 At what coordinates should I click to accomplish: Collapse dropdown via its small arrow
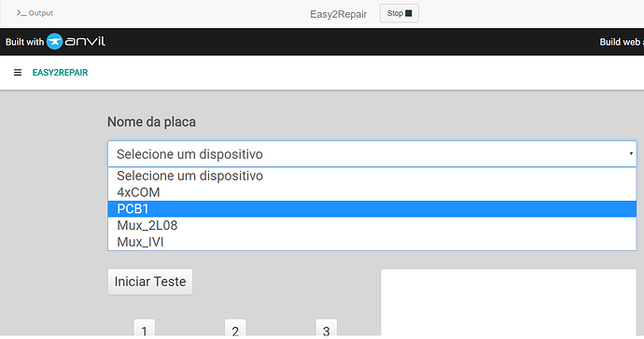pyautogui.click(x=631, y=154)
